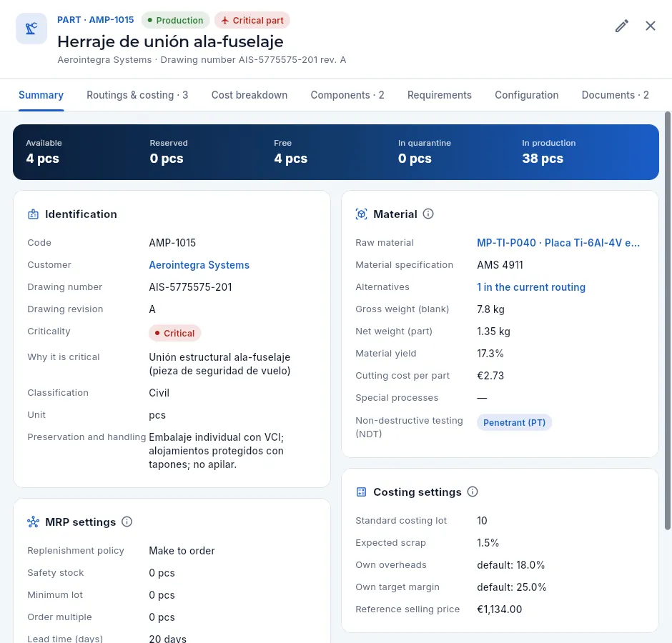The width and height of the screenshot is (672, 643).
Task: Click the 'Make to order' replenishment value
Action: coord(182,551)
